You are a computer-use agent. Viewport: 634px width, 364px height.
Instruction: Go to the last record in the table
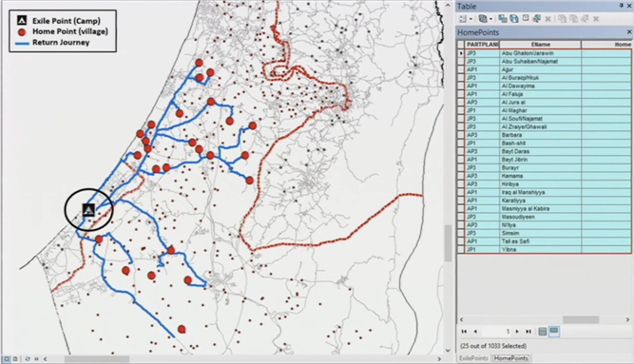coord(528,332)
